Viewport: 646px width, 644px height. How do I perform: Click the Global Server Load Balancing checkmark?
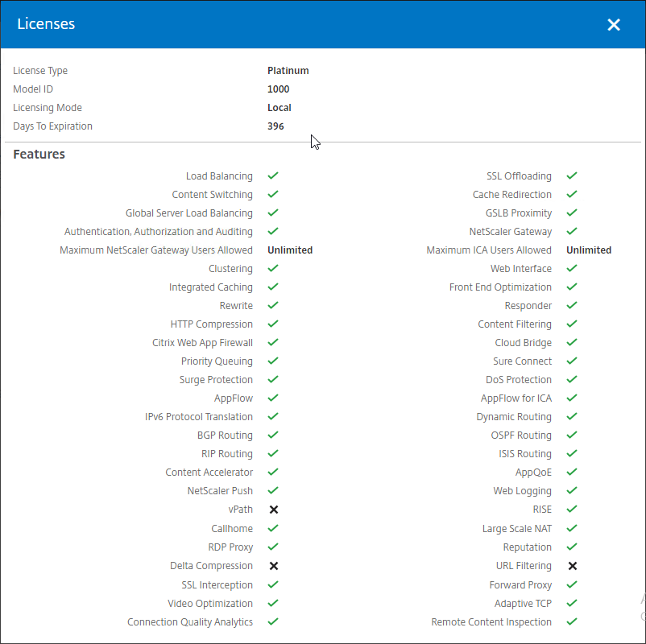[x=273, y=213]
